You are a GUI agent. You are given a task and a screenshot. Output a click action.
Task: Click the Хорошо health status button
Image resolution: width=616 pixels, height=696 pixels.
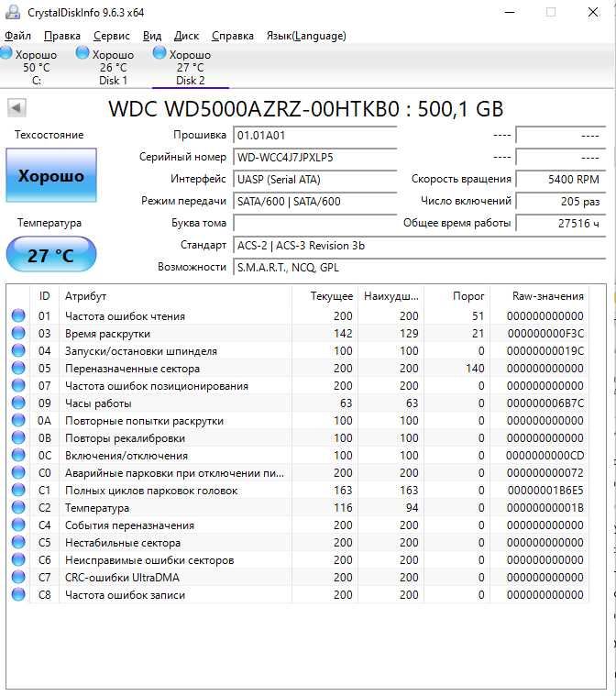pyautogui.click(x=51, y=175)
